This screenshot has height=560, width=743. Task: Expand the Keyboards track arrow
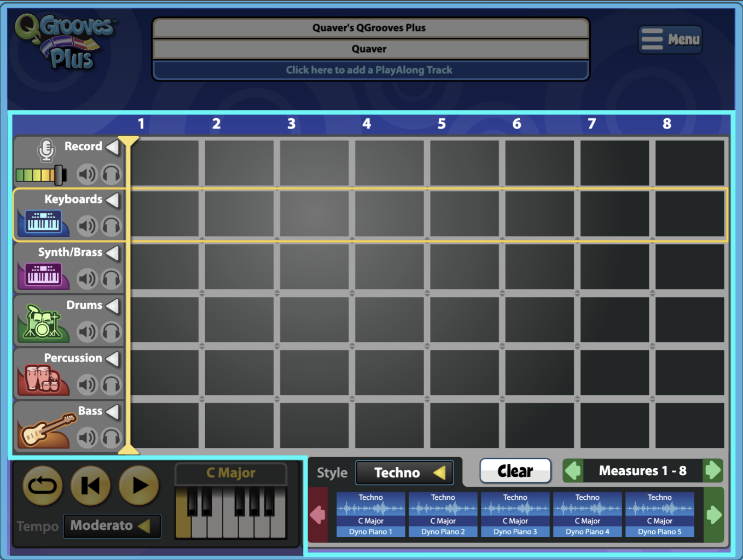(x=113, y=200)
